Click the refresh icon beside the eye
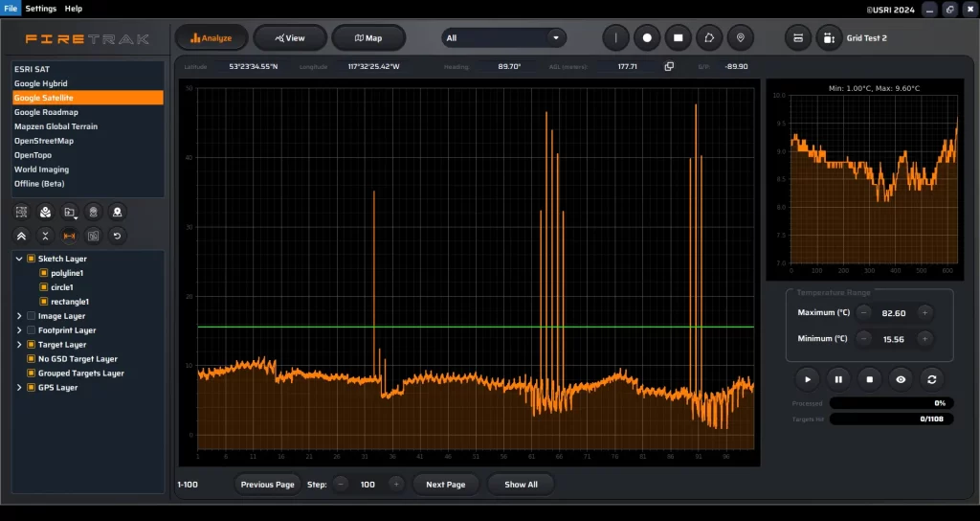 931,379
